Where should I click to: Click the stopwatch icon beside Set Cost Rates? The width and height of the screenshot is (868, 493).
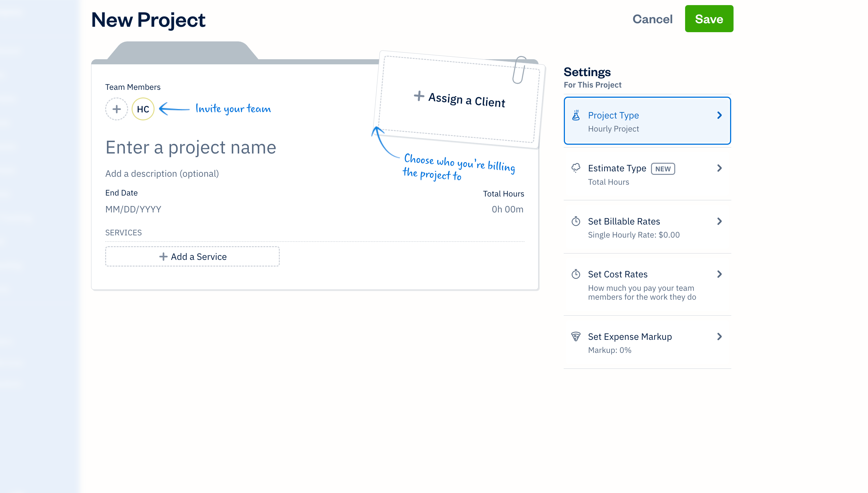click(576, 274)
